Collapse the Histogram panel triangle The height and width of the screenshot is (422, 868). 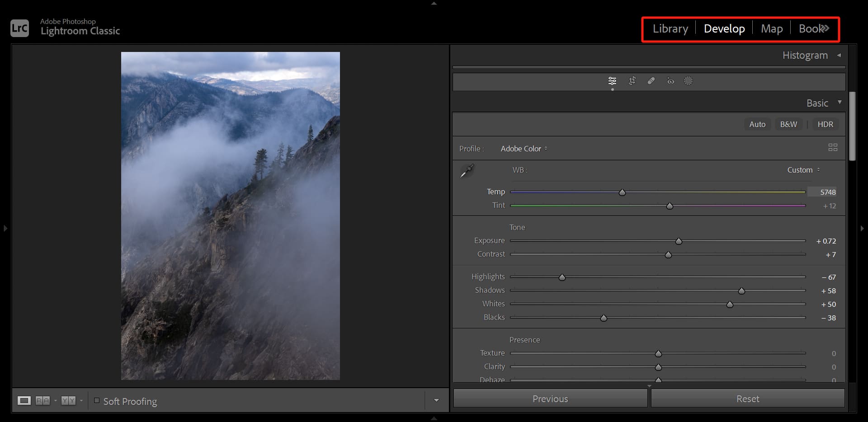839,55
